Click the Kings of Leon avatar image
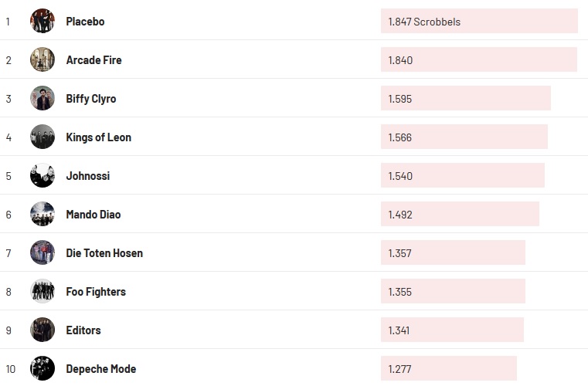This screenshot has width=588, height=386. [x=42, y=137]
